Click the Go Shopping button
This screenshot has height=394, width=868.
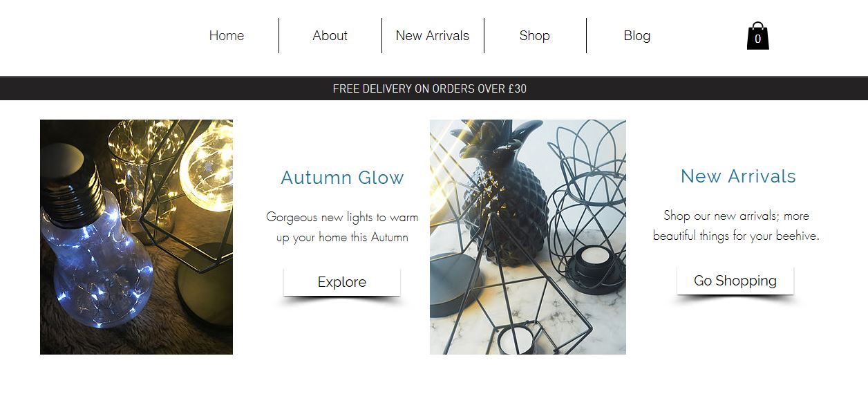pos(735,281)
